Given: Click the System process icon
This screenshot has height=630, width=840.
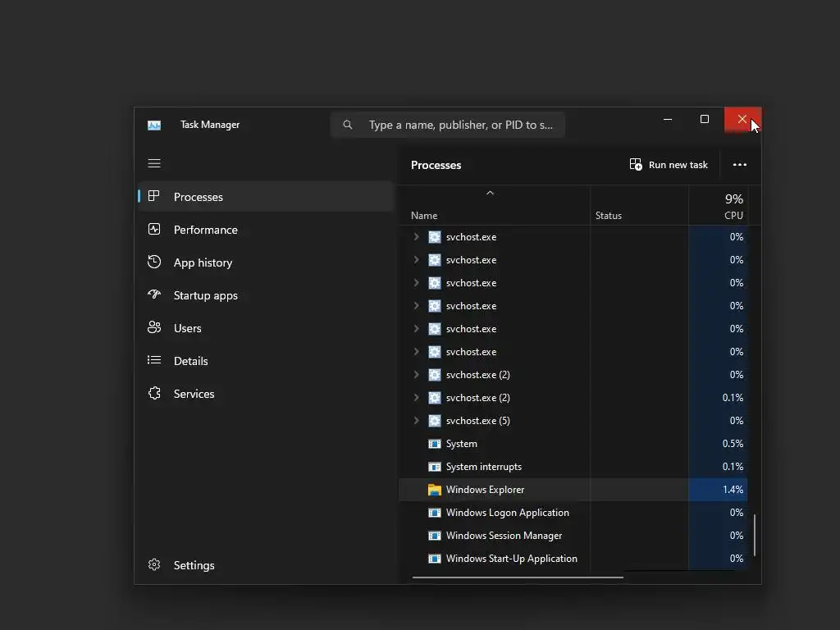Looking at the screenshot, I should [435, 444].
